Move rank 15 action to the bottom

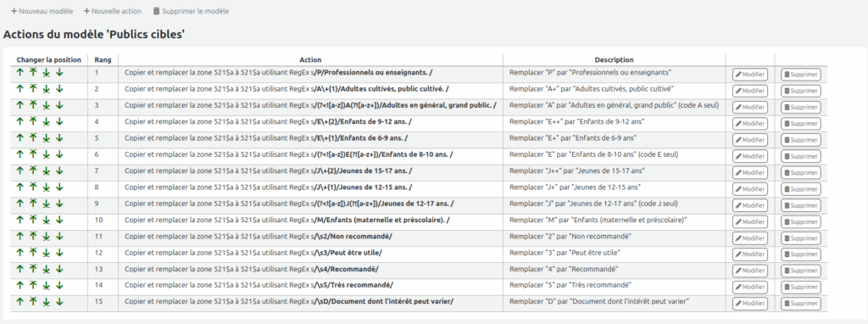click(47, 302)
